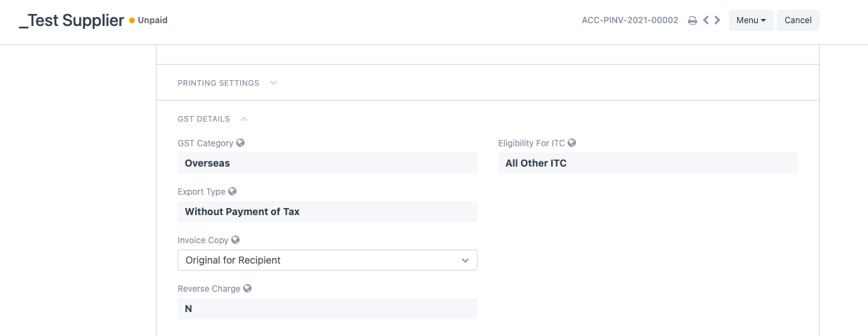Click the orange Unpaid status indicator

pyautogui.click(x=148, y=20)
